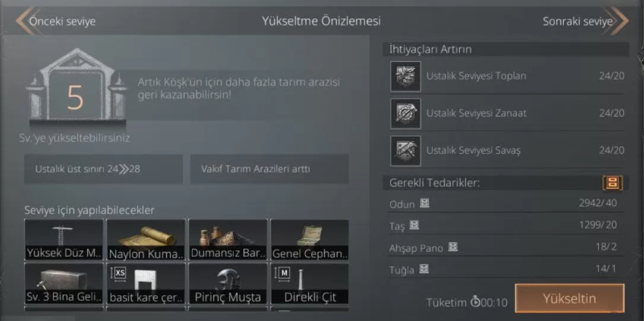Select the Yüksek Düz M.. craftable thumbnail
The width and height of the screenshot is (644, 321).
click(x=64, y=240)
